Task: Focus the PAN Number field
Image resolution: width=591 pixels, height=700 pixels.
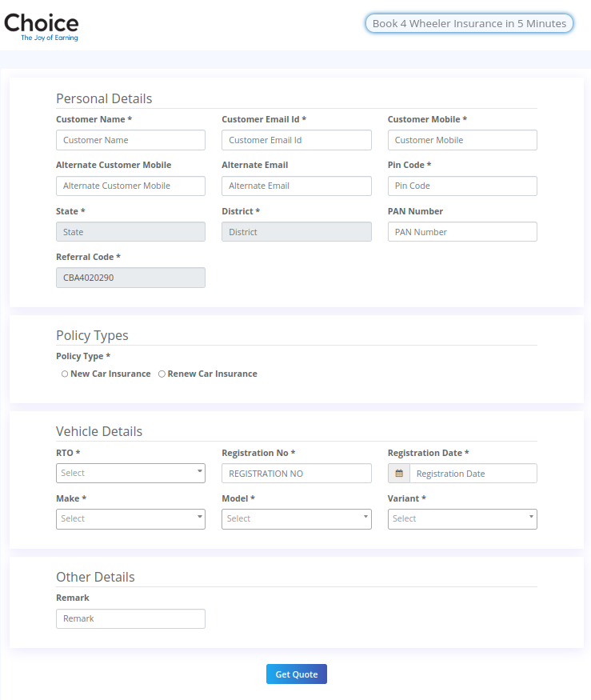Action: (462, 232)
